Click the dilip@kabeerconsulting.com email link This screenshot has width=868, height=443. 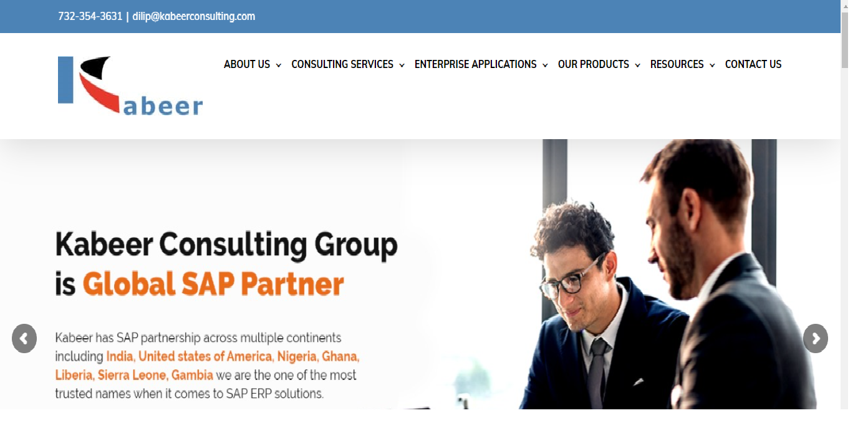(x=194, y=16)
